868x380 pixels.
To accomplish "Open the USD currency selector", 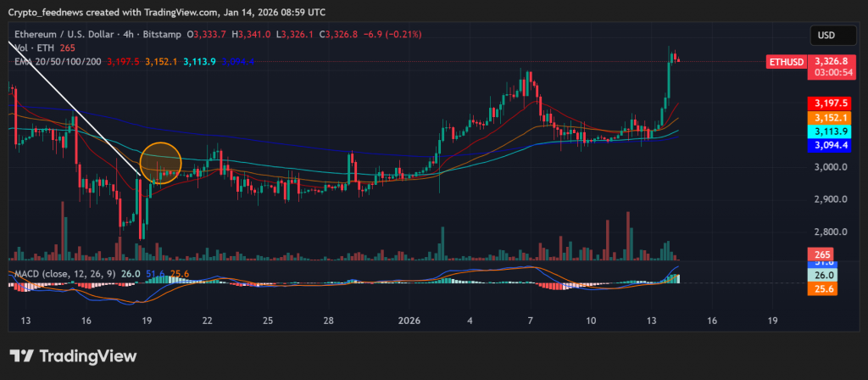I will click(826, 36).
